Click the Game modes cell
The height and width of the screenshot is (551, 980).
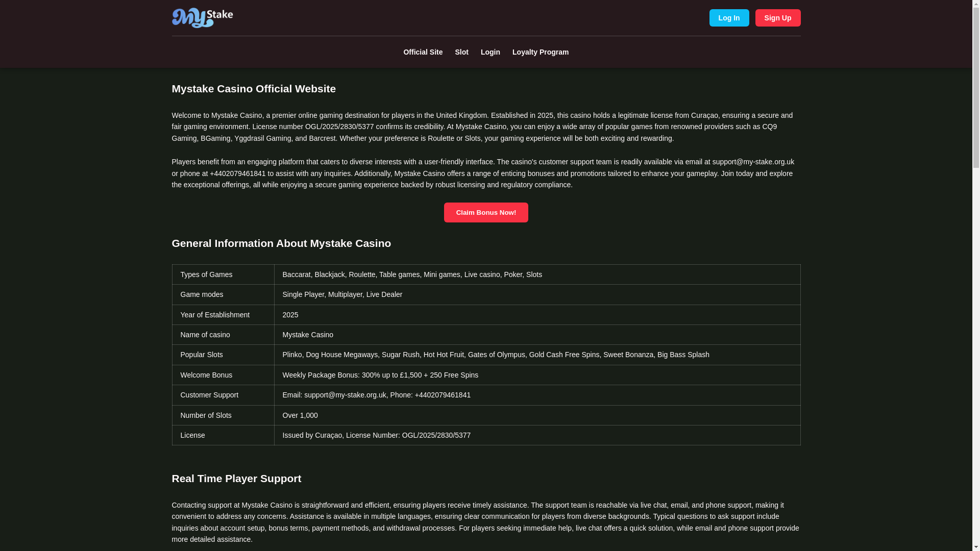click(223, 294)
